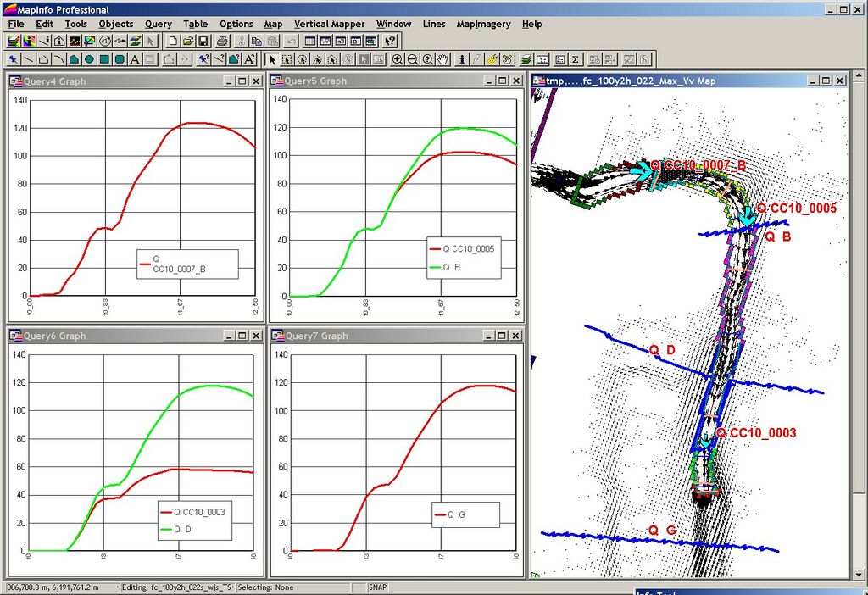Open the Query4 Graph window control menu
This screenshot has width=868, height=595.
16,81
